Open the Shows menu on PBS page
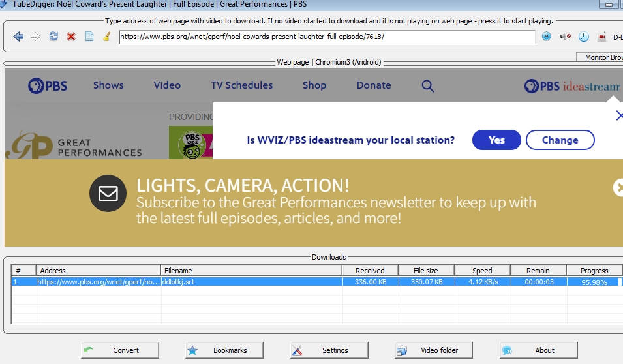Viewport: 623px width, 364px height. (x=108, y=85)
